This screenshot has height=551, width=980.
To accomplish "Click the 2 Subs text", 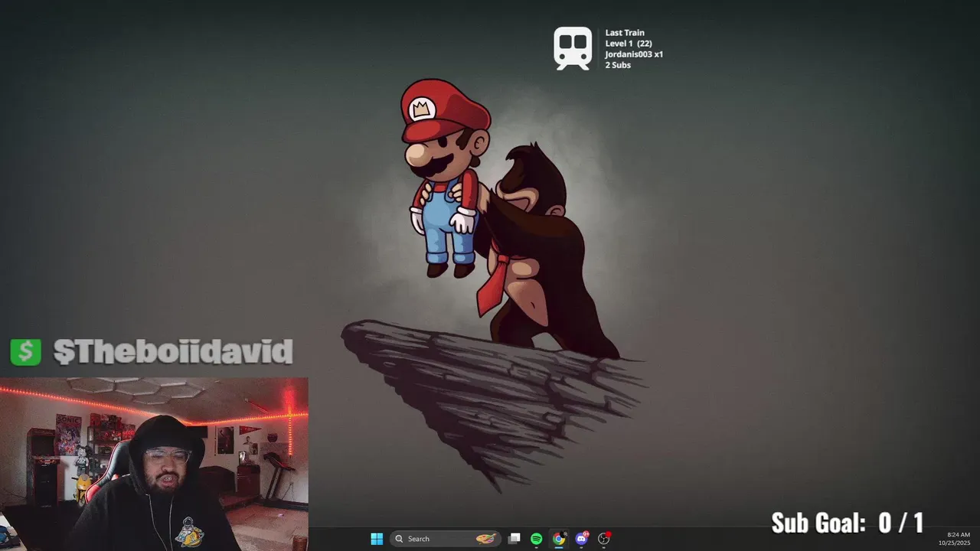I will pos(618,65).
